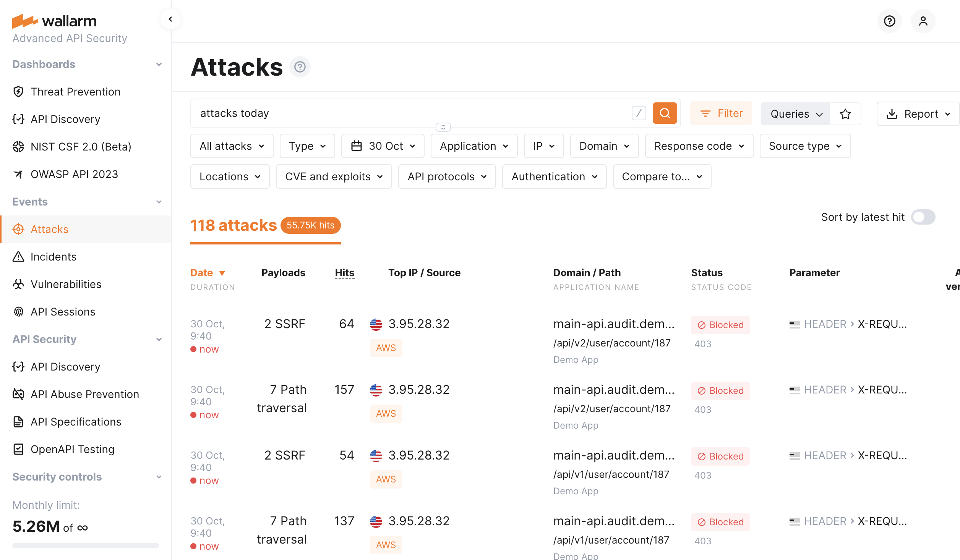Click the monthly limit progress bar
The height and width of the screenshot is (560, 960).
point(85,545)
